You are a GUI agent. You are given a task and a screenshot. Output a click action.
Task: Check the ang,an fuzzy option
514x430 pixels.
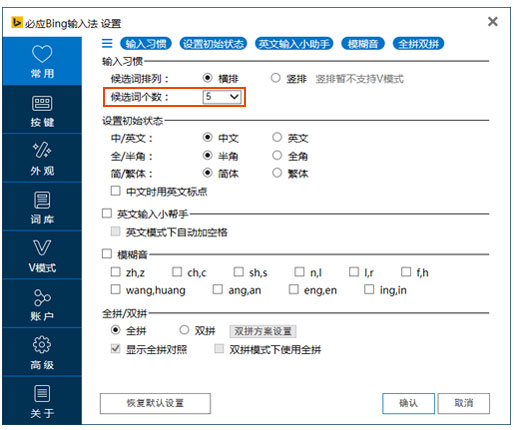(218, 289)
